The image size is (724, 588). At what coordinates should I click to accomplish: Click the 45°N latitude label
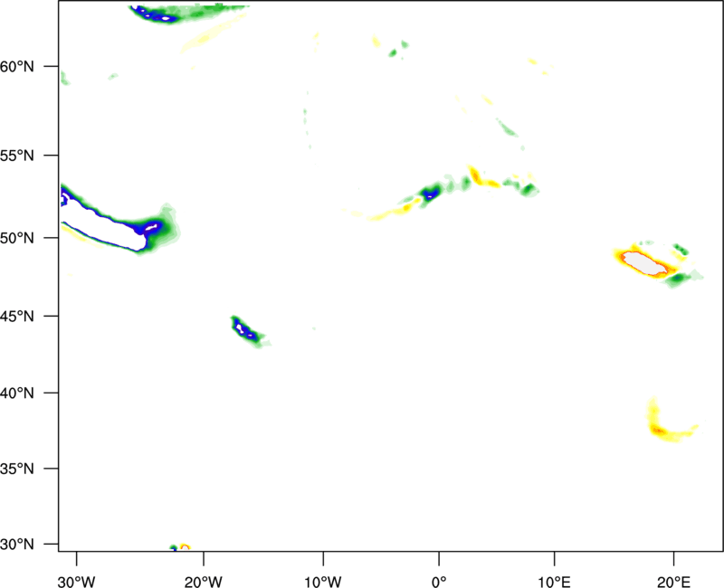point(17,316)
